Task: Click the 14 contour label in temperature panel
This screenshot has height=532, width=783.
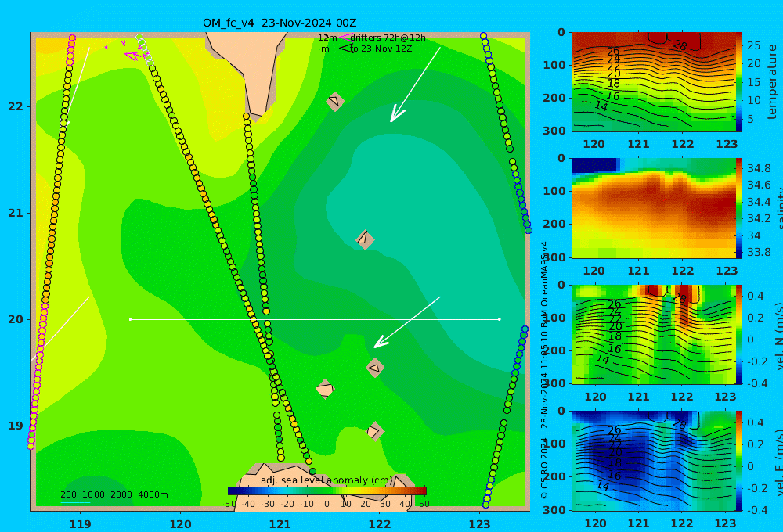Action: (601, 106)
